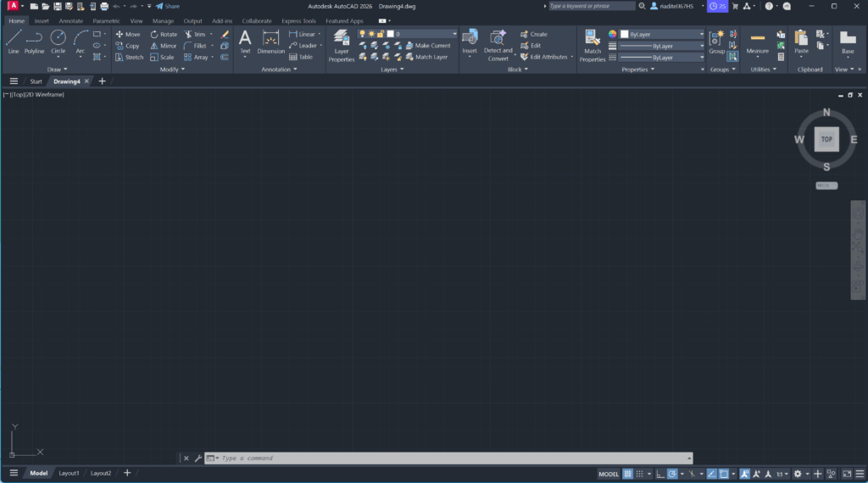The height and width of the screenshot is (483, 868).
Task: Open Layer Properties manager
Action: [341, 46]
